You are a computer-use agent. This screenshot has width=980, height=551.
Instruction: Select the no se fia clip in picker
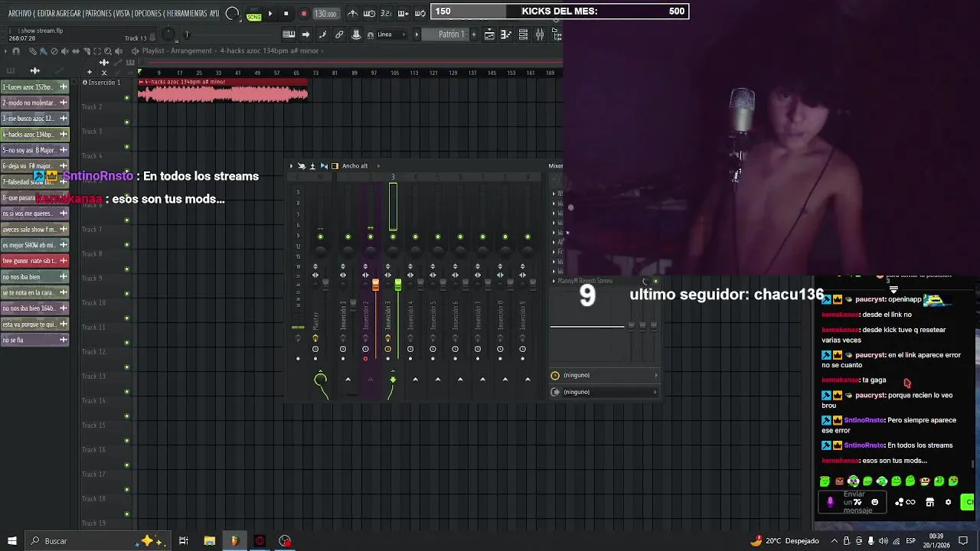[34, 340]
